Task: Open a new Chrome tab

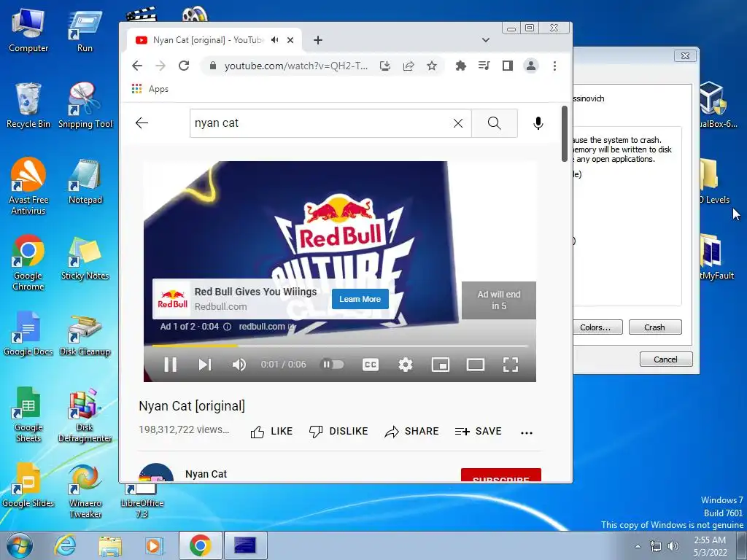Action: [318, 40]
